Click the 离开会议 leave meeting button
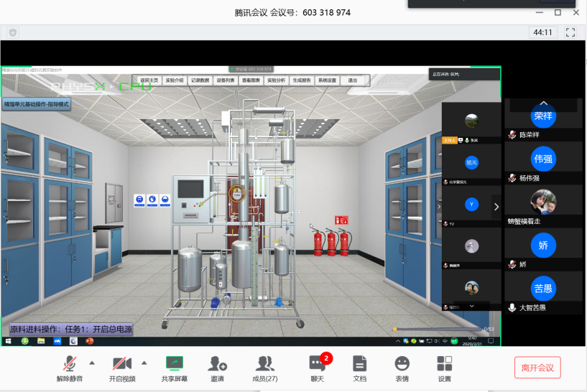 537,368
